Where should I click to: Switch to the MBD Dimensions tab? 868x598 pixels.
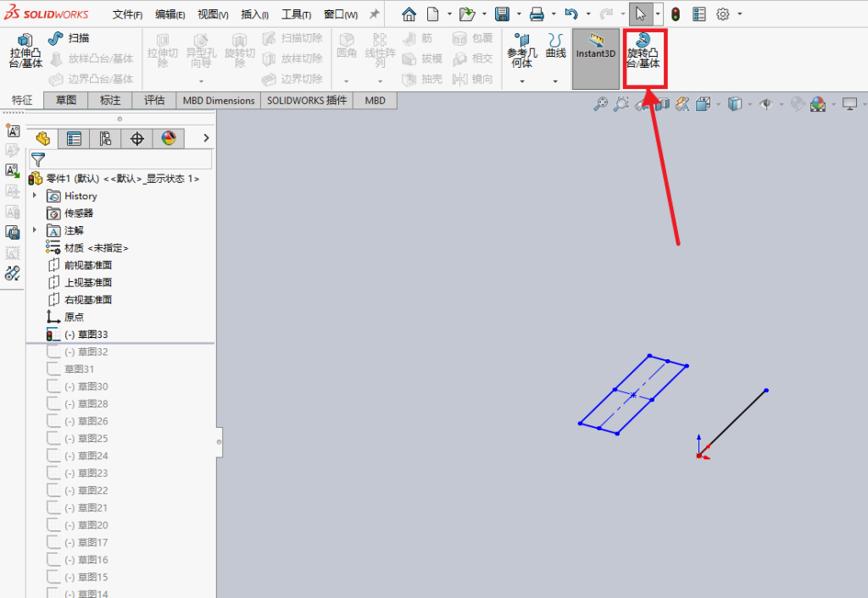point(219,100)
